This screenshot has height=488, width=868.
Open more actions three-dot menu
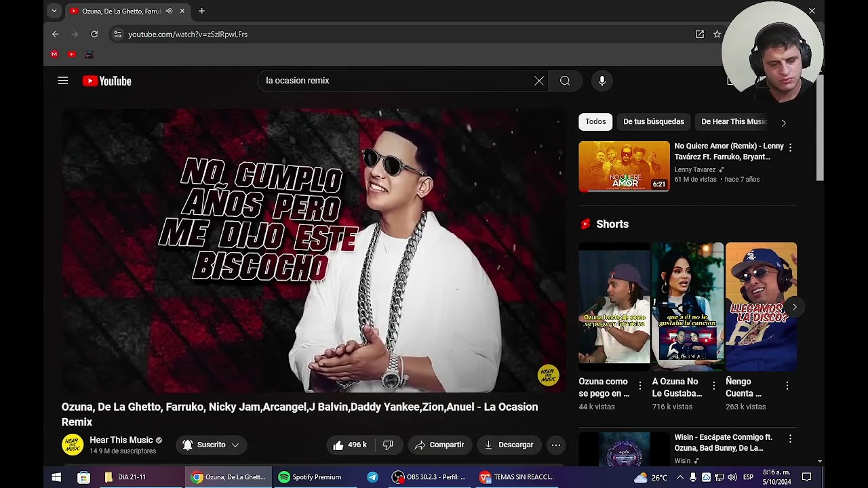coord(555,445)
